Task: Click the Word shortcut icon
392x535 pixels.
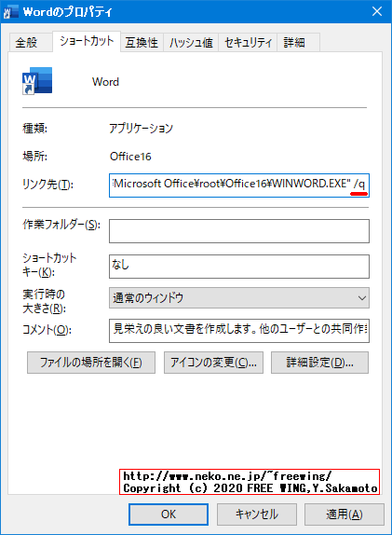Action: (x=37, y=81)
